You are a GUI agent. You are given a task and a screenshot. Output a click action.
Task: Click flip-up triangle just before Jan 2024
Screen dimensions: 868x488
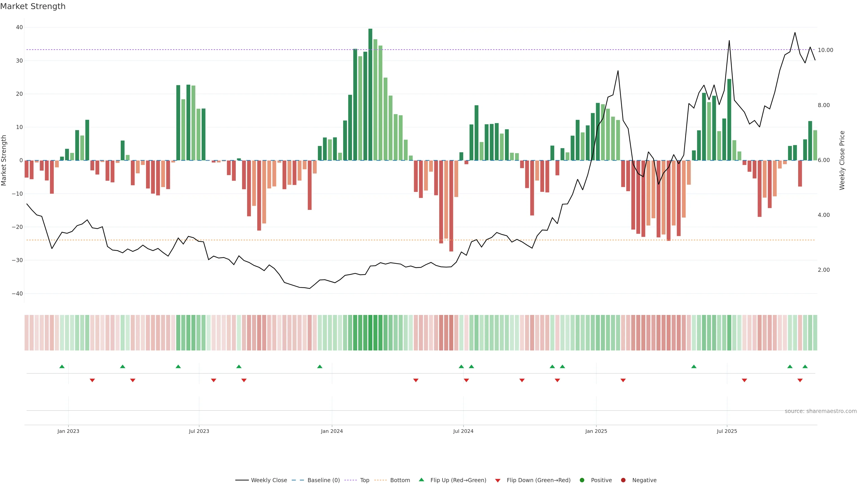coord(320,366)
